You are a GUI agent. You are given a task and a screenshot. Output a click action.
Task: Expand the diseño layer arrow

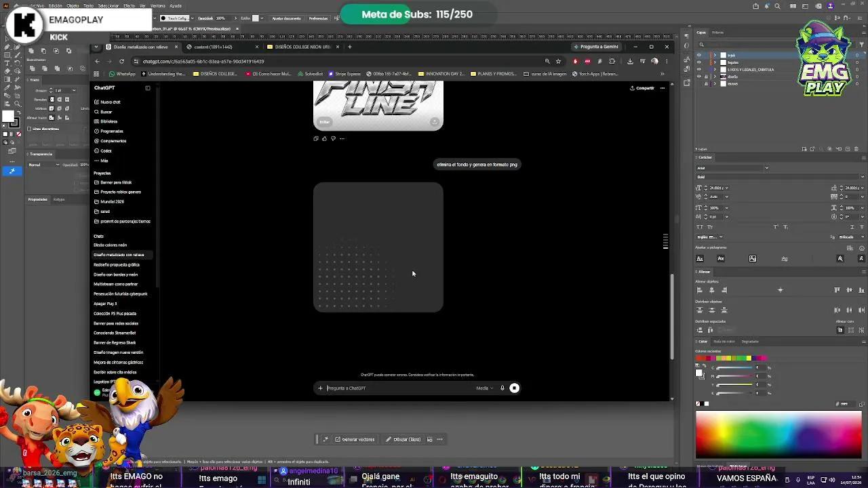coord(714,77)
